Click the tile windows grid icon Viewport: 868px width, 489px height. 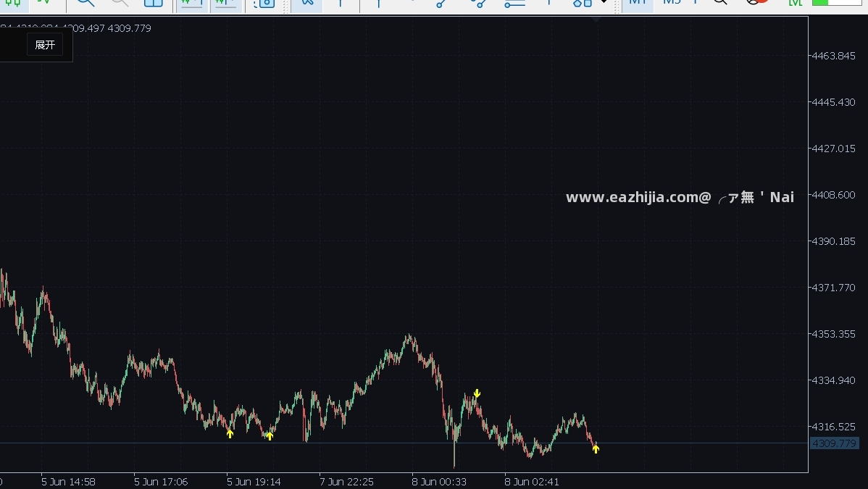[154, 3]
